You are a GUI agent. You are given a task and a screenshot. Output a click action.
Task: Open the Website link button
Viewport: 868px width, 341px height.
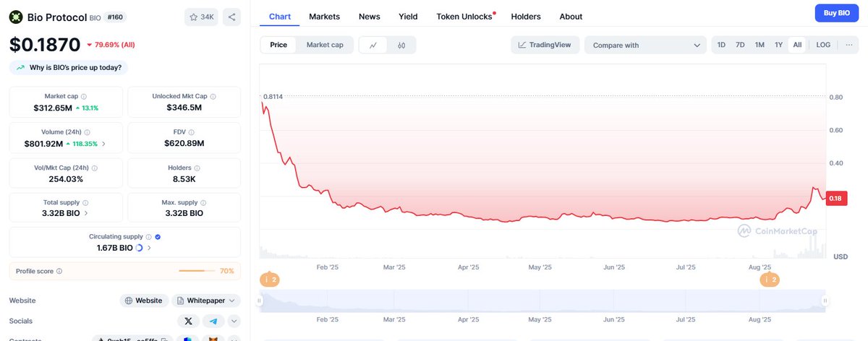144,301
